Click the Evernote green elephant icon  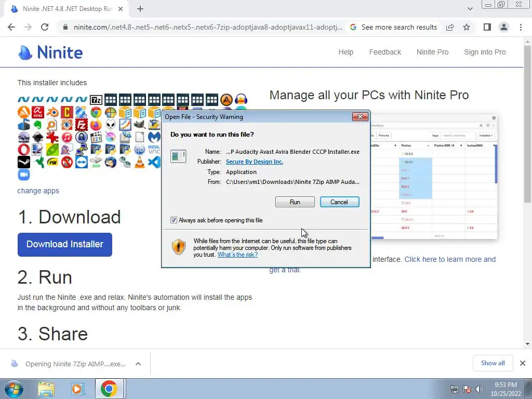coord(38,125)
